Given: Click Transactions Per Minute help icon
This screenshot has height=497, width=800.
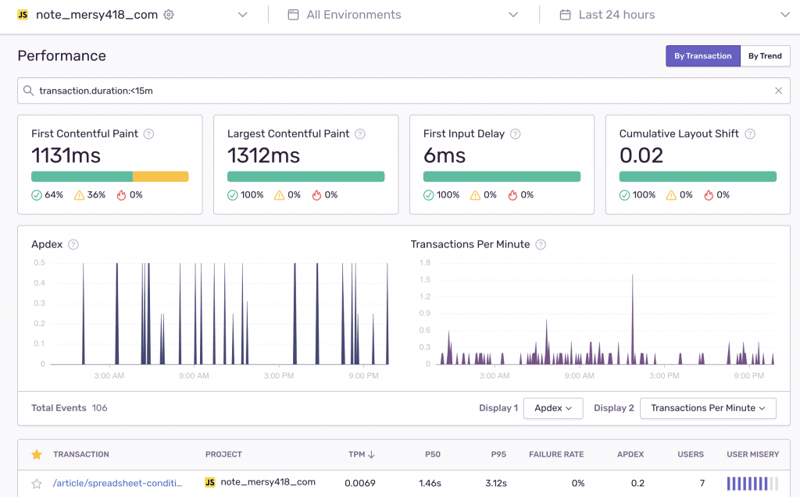Looking at the screenshot, I should tap(541, 244).
